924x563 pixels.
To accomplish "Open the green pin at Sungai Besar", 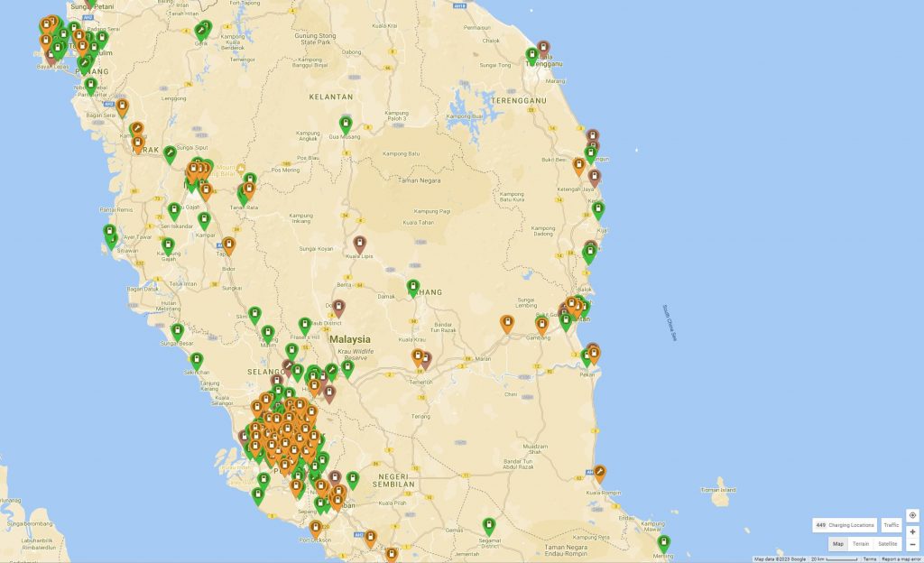I will point(178,330).
